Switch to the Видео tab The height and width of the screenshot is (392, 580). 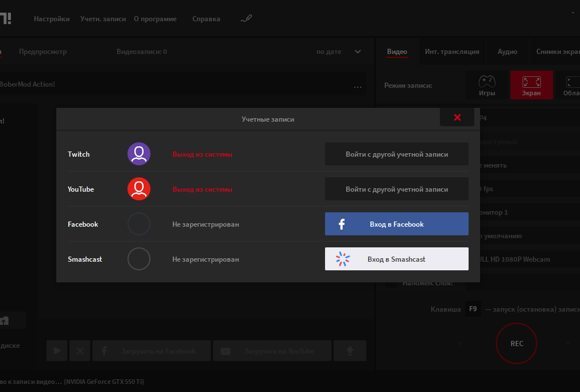click(397, 52)
